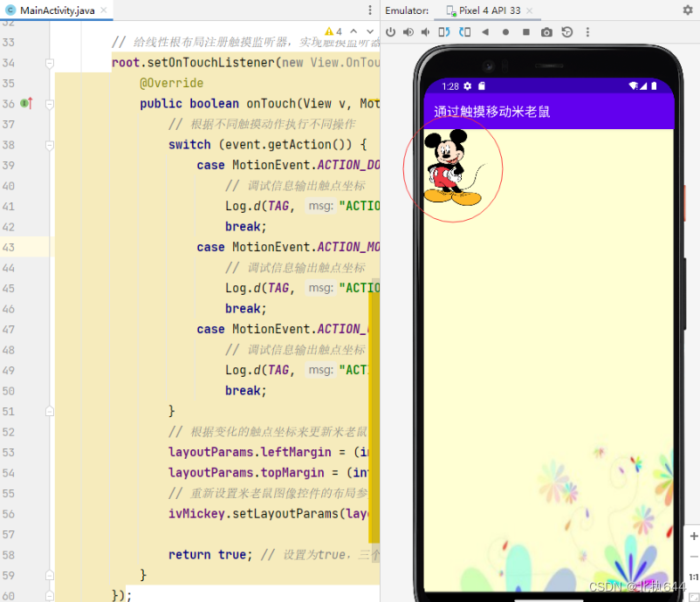Rotate emulator left icon
700x602 pixels.
tap(444, 32)
